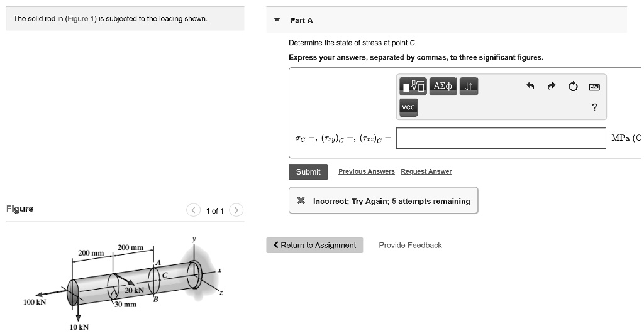Open the Provide Feedback link

pos(410,246)
